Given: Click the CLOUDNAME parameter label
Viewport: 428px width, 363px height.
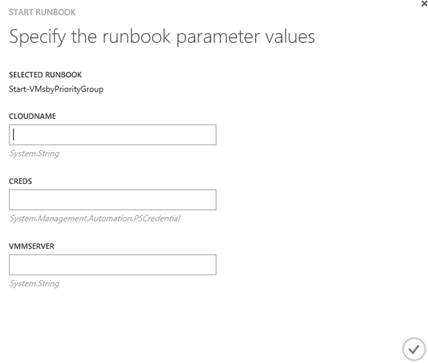Looking at the screenshot, I should coord(32,116).
